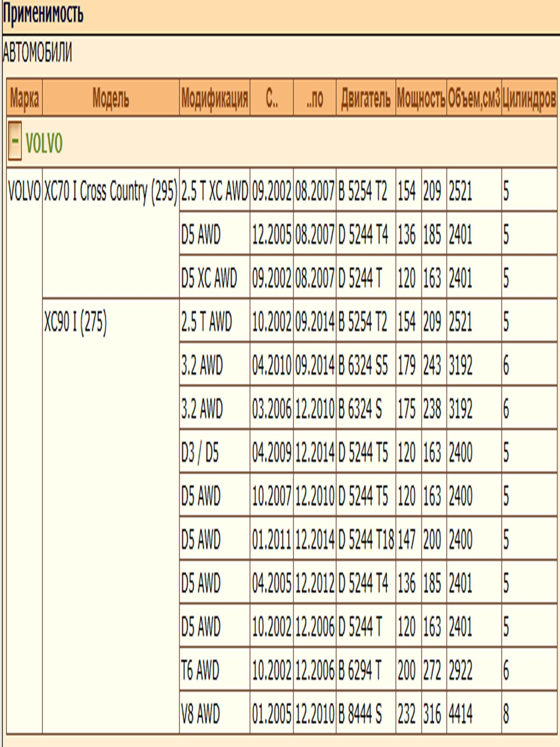Screen dimensions: 560x747
Task: Click the Двигатель column header
Action: (365, 98)
